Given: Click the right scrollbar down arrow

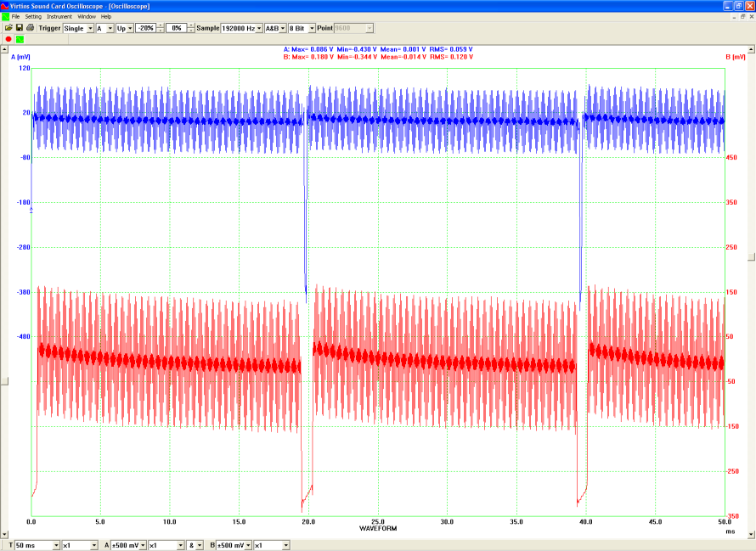Looking at the screenshot, I should [x=751, y=535].
